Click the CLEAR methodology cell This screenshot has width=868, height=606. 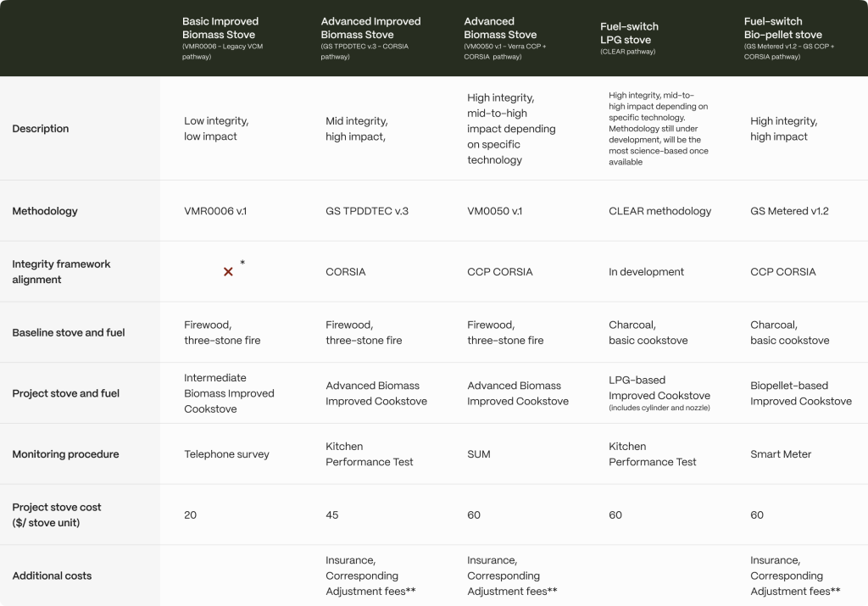tap(659, 211)
